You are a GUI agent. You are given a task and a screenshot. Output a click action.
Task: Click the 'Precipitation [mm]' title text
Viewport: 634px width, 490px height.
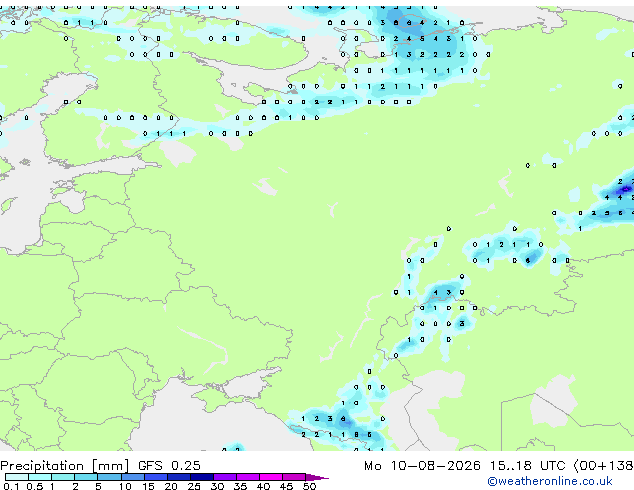[65, 466]
